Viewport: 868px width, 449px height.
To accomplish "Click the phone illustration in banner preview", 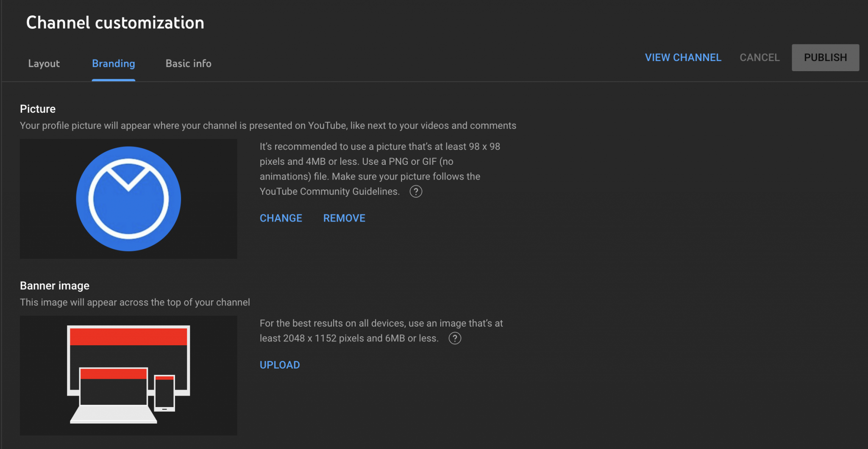I will 164,393.
